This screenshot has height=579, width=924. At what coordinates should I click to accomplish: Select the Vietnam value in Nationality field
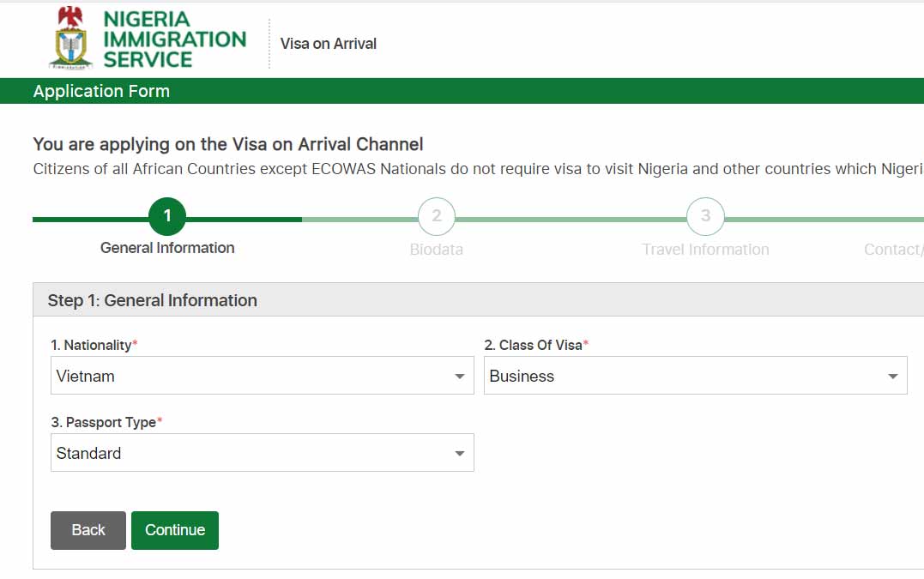tap(84, 376)
